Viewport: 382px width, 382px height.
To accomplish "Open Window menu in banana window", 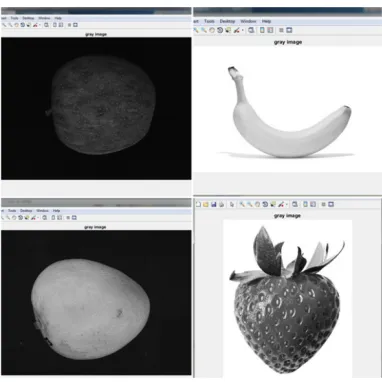I will (x=248, y=21).
